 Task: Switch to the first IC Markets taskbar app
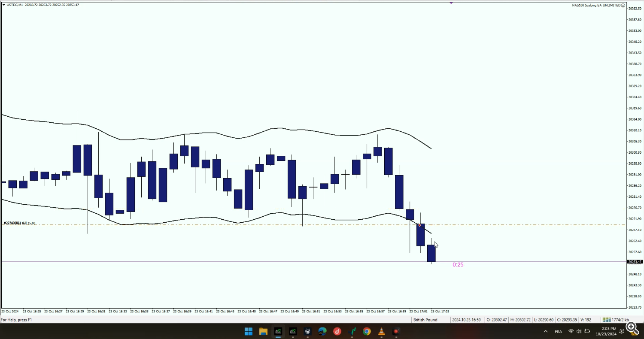(x=278, y=331)
